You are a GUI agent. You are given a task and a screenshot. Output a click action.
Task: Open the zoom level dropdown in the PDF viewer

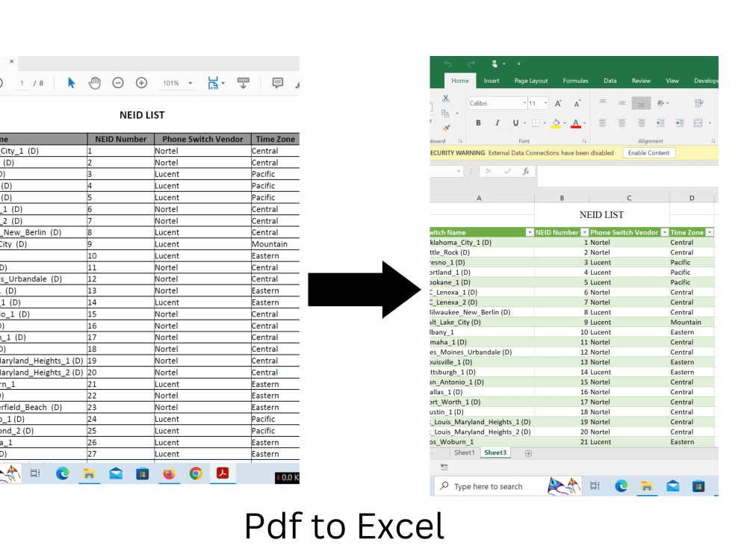point(188,83)
